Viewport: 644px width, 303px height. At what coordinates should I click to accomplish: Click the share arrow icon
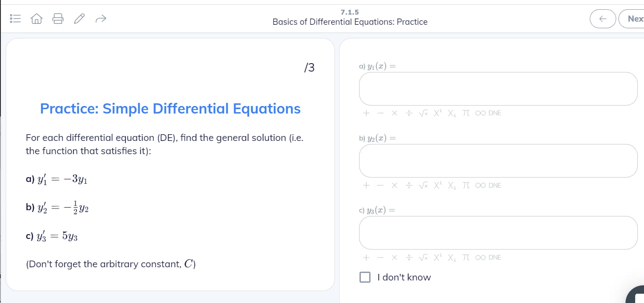coord(101,18)
